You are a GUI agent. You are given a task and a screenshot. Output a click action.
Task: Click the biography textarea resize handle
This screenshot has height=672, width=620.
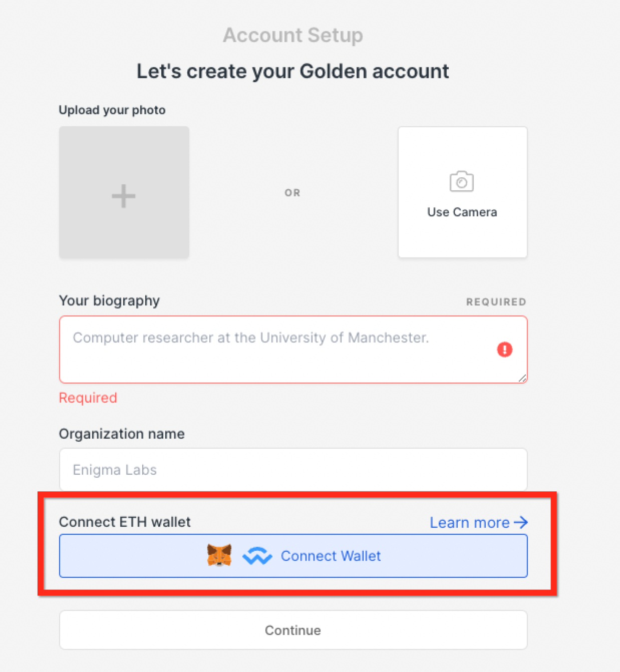[522, 379]
